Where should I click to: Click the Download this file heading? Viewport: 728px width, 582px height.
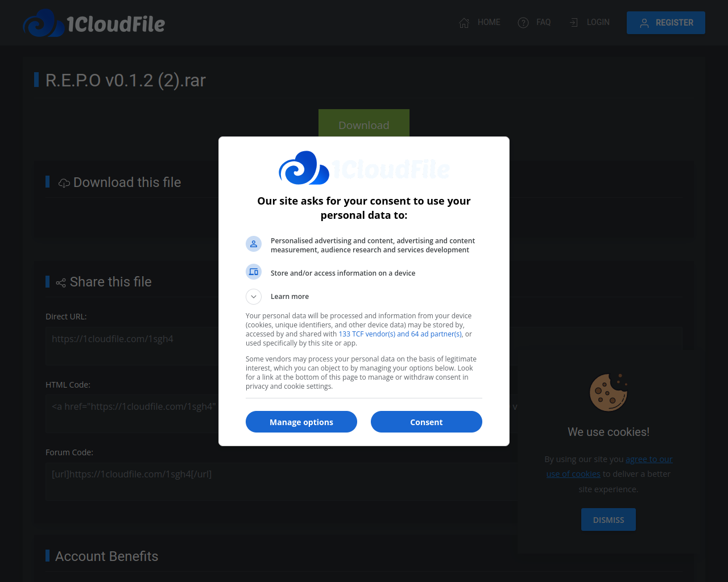coord(127,182)
